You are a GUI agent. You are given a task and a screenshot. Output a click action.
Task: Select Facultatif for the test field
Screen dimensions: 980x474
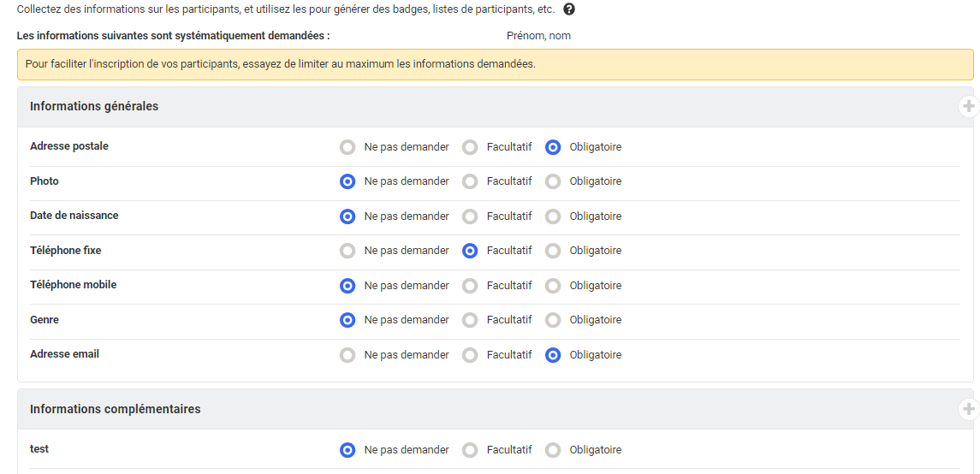(x=470, y=450)
